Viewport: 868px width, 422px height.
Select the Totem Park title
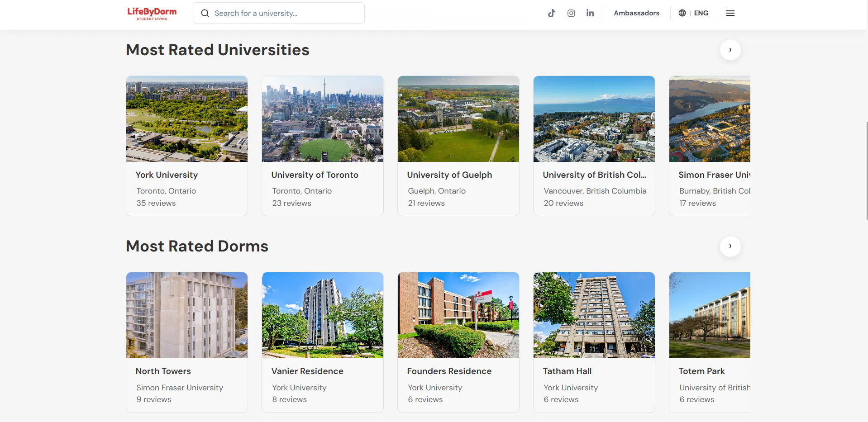coord(701,371)
